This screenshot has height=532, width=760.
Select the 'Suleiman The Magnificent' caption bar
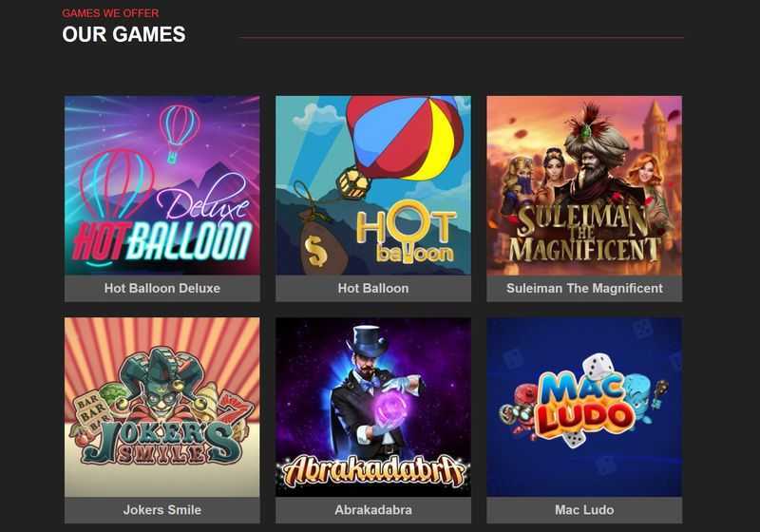pos(584,288)
